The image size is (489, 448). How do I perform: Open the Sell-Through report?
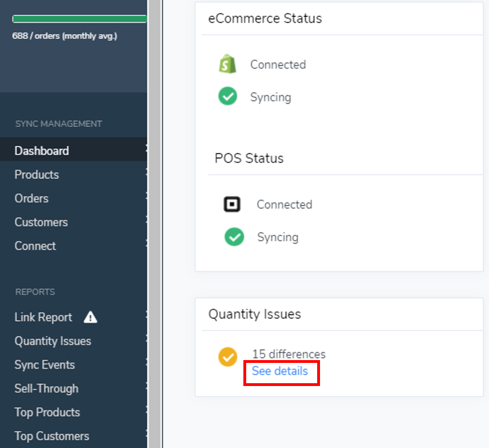click(46, 388)
